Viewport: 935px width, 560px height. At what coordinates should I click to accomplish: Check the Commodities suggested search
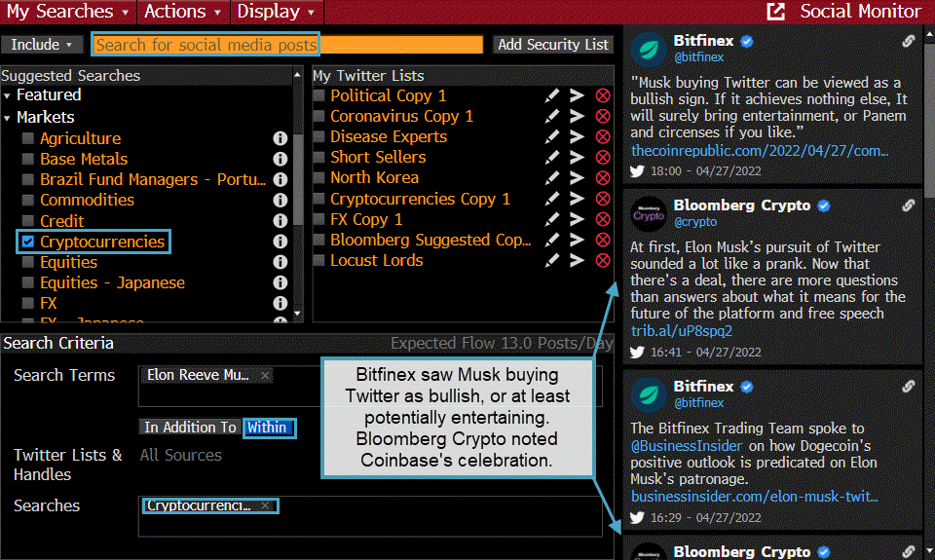(x=27, y=200)
